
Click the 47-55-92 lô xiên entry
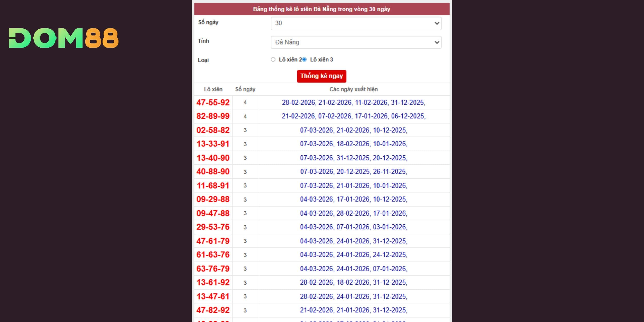(213, 103)
